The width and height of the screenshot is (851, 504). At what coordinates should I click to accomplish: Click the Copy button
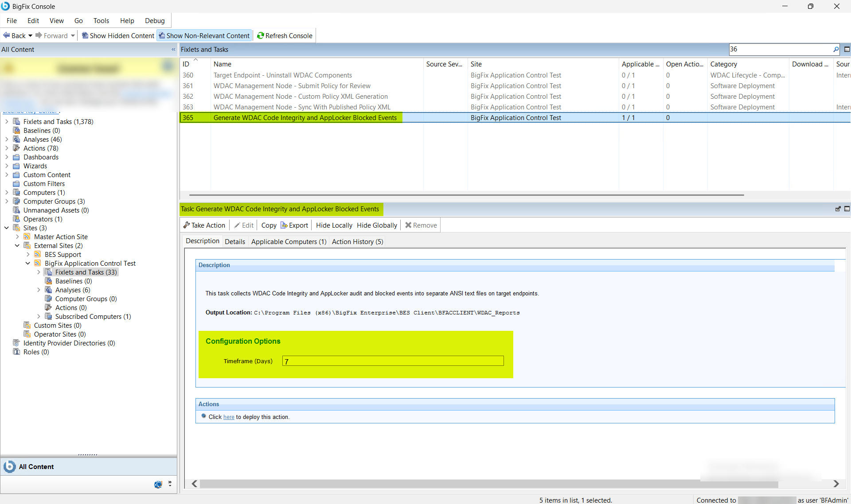pos(269,225)
